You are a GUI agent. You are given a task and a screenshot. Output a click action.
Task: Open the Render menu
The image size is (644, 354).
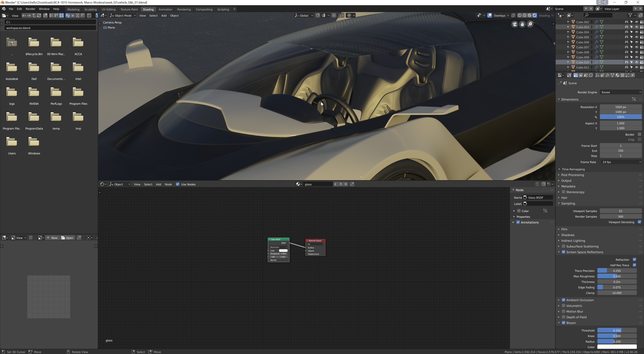(x=30, y=9)
